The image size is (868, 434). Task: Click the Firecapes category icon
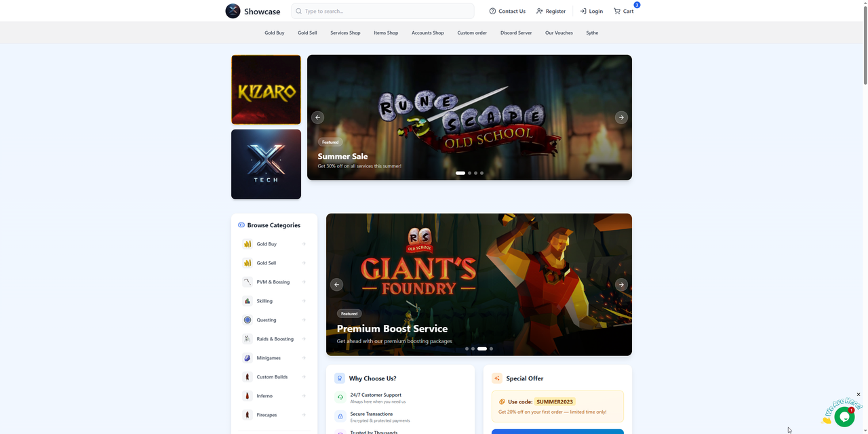248,415
